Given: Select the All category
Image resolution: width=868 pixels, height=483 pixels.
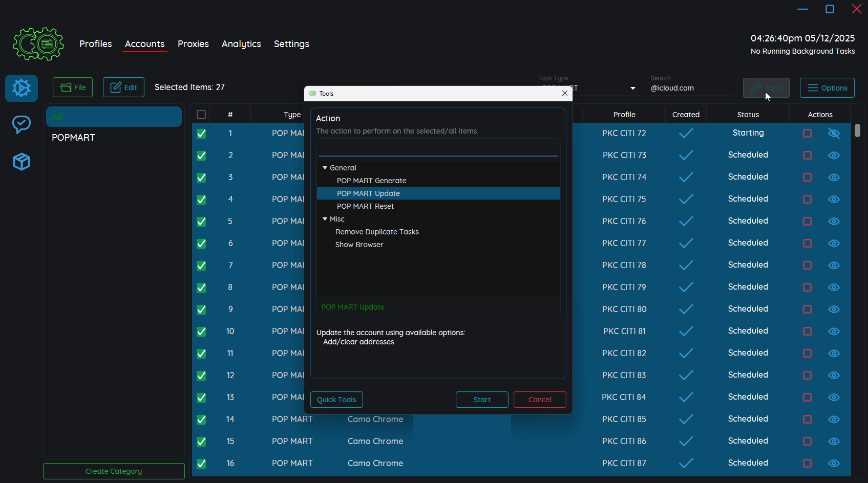Looking at the screenshot, I should point(114,117).
